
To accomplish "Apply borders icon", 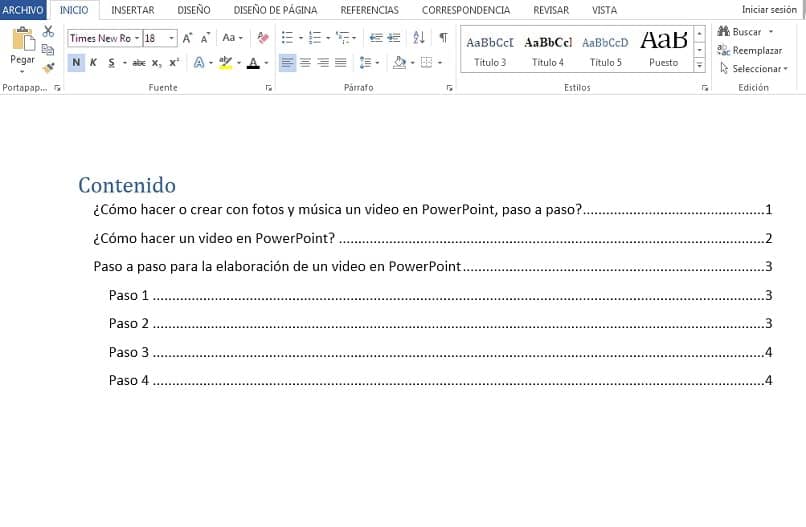I will 426,63.
